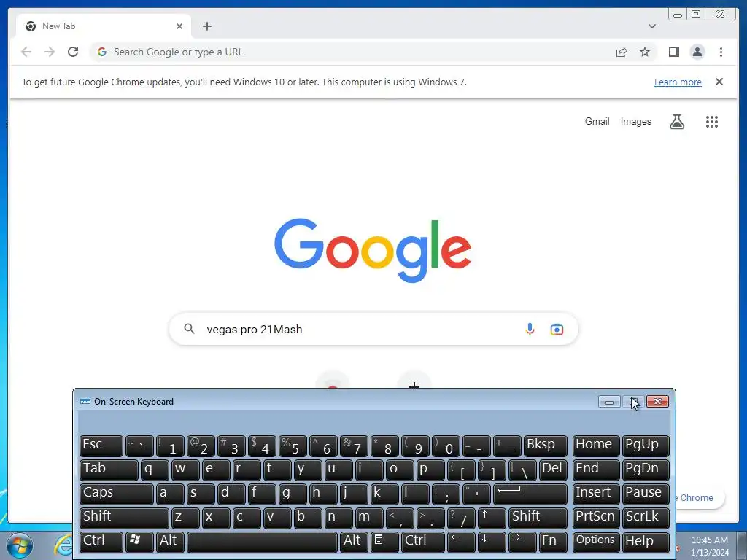Toggle the left Ctrl key

[101, 542]
